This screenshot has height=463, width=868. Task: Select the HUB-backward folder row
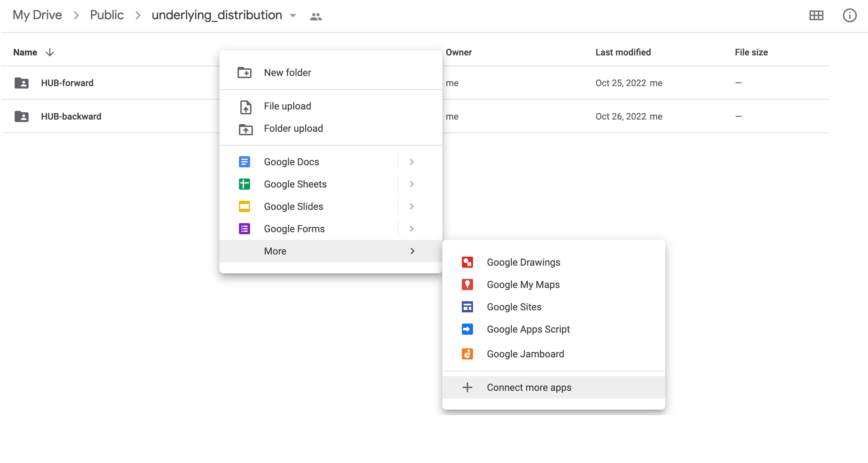click(71, 116)
